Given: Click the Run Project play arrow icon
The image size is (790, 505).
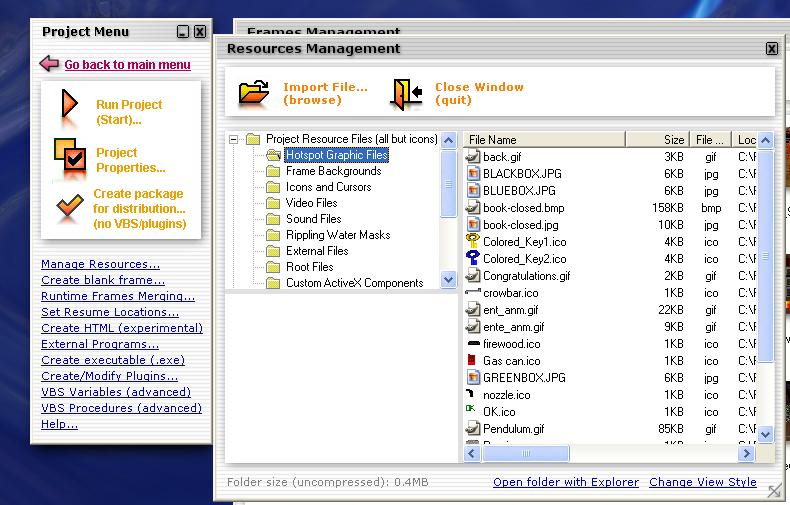Looking at the screenshot, I should click(x=69, y=104).
